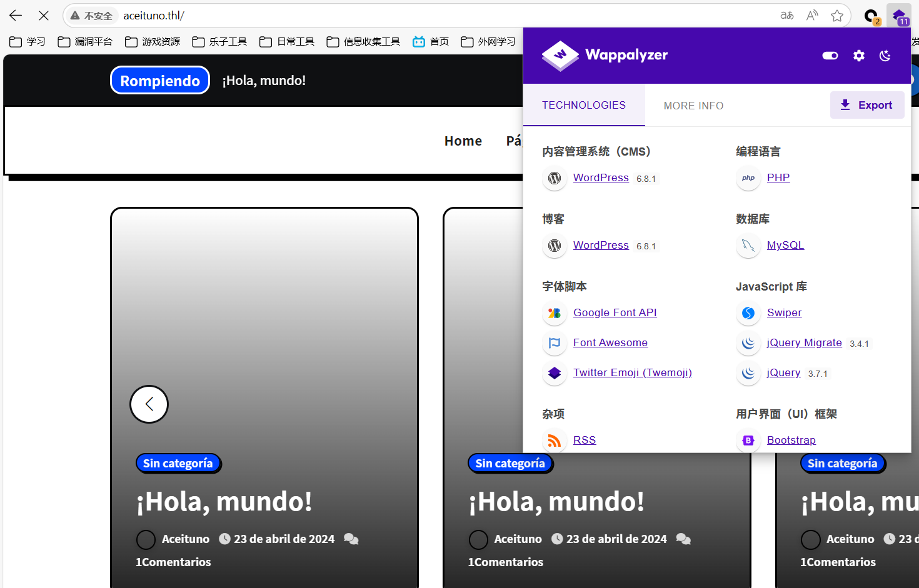Click the previous slide arrow button
Image resolution: width=919 pixels, height=588 pixels.
149,404
